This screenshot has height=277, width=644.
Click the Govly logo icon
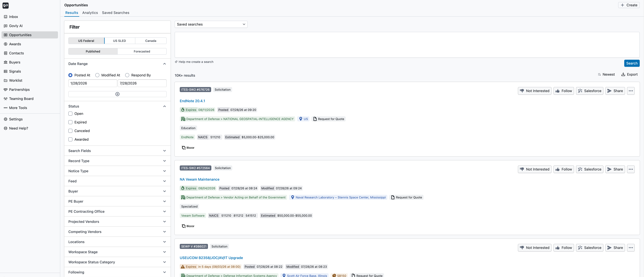click(5, 5)
